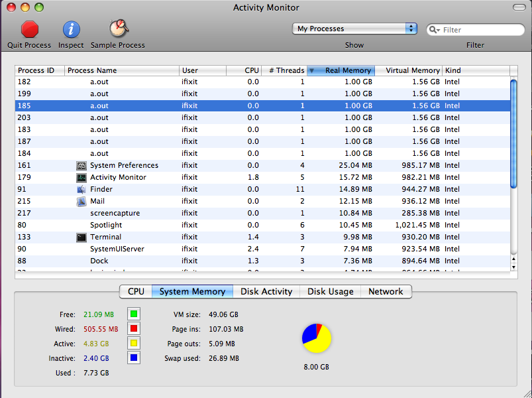Select the Mail process icon

pyautogui.click(x=81, y=201)
